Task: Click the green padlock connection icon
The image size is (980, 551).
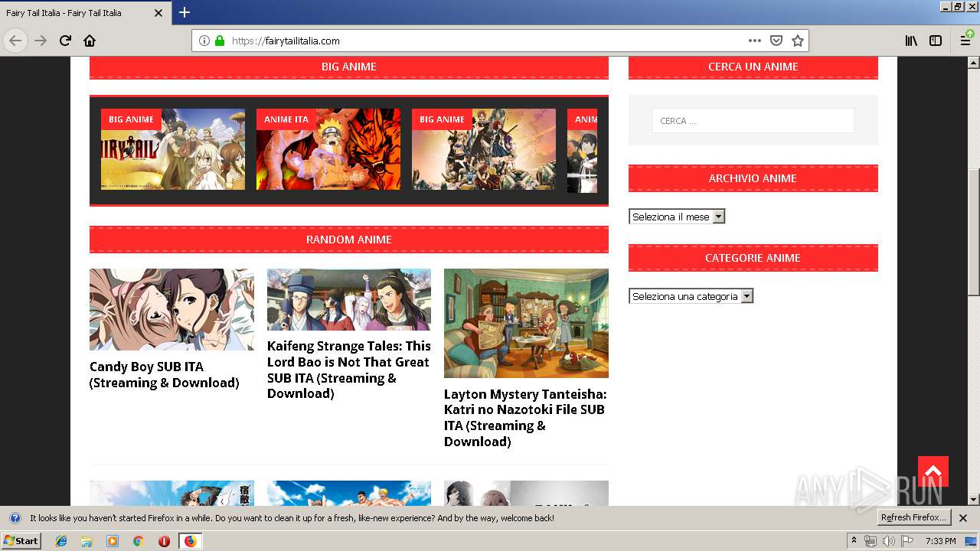Action: [x=220, y=41]
